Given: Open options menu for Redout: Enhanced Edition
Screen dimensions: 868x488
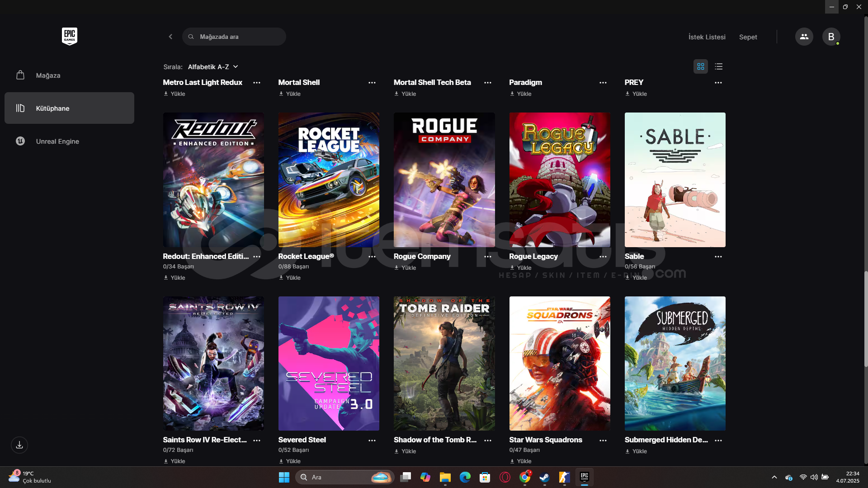Looking at the screenshot, I should click(x=257, y=257).
